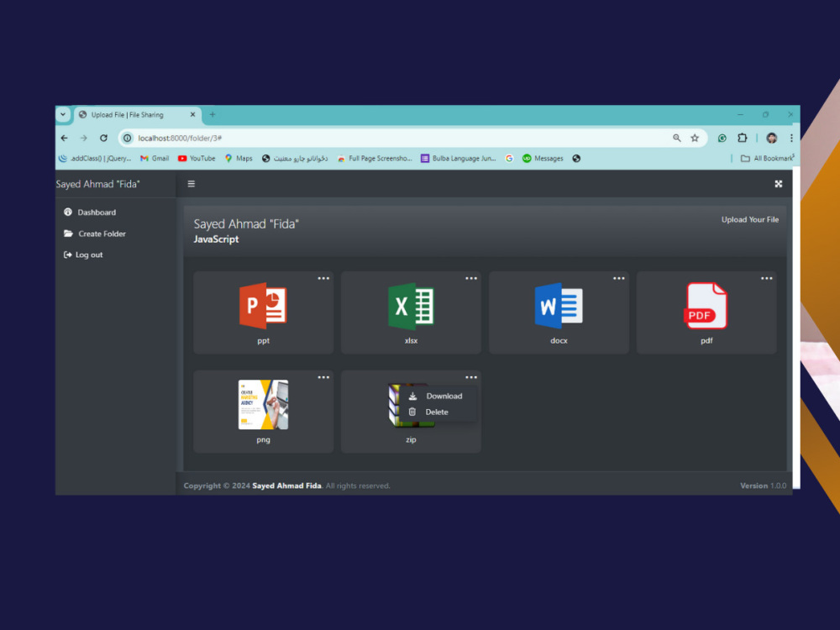The image size is (840, 630).
Task: Open the Bulba Language bookmark
Action: (459, 159)
